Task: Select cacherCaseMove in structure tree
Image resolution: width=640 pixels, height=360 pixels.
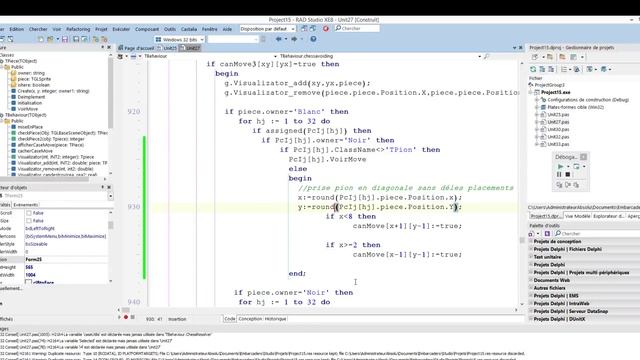Action: 35,151
